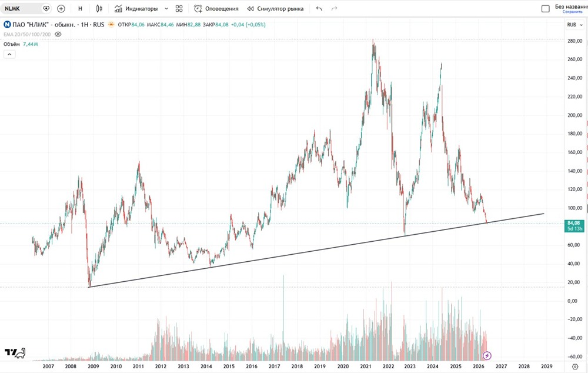Open the 'Н' weekly timeframe selector
Image resolution: width=588 pixels, height=373 pixels.
[x=80, y=8]
